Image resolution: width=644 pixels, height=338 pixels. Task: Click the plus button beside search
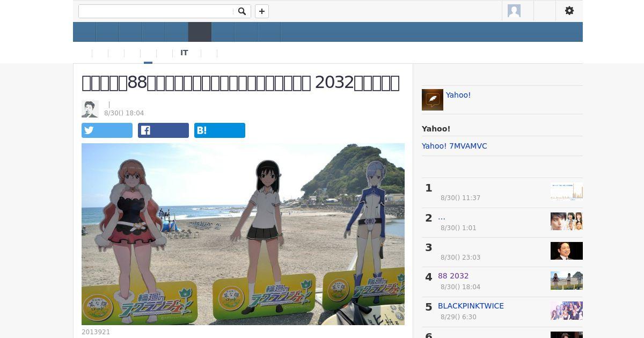pos(262,11)
